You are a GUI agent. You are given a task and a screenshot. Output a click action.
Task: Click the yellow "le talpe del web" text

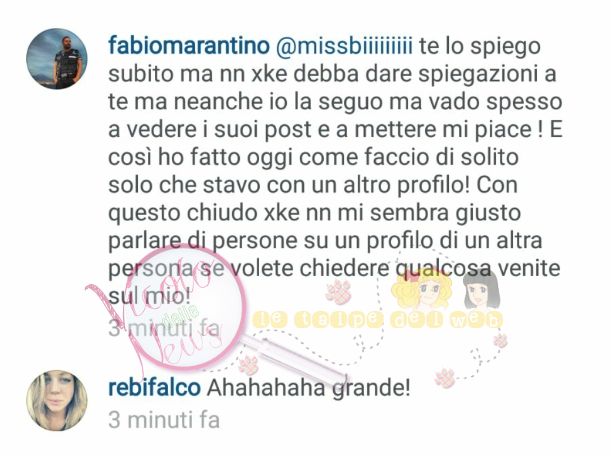(377, 320)
